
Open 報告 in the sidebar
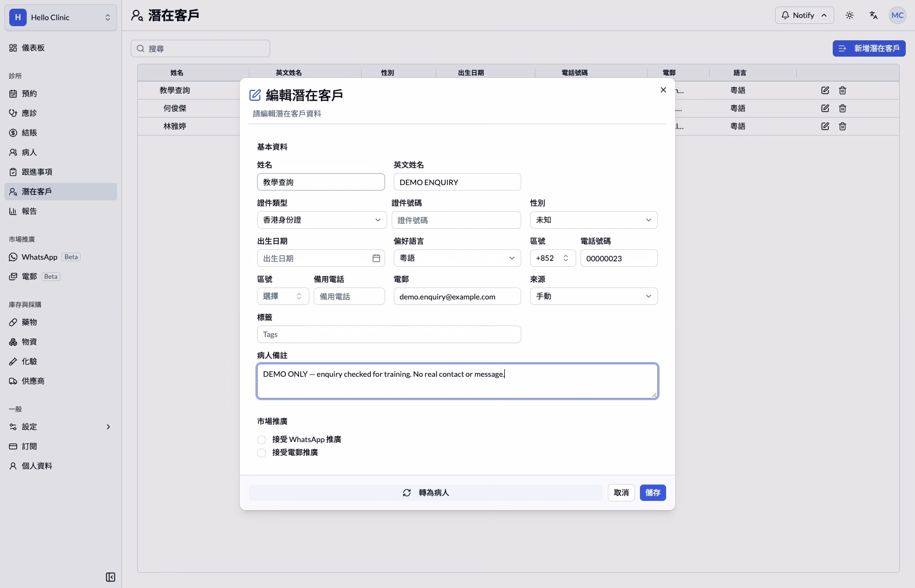[60, 211]
